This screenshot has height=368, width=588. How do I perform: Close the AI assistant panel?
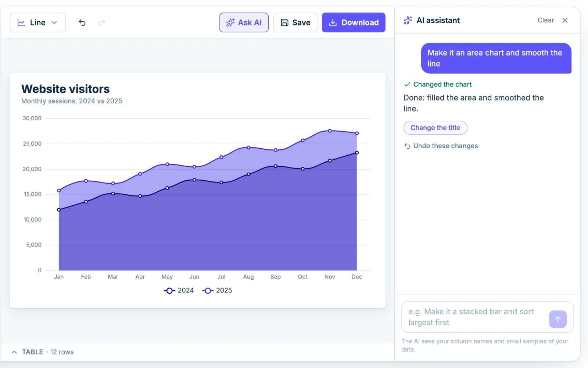click(565, 20)
